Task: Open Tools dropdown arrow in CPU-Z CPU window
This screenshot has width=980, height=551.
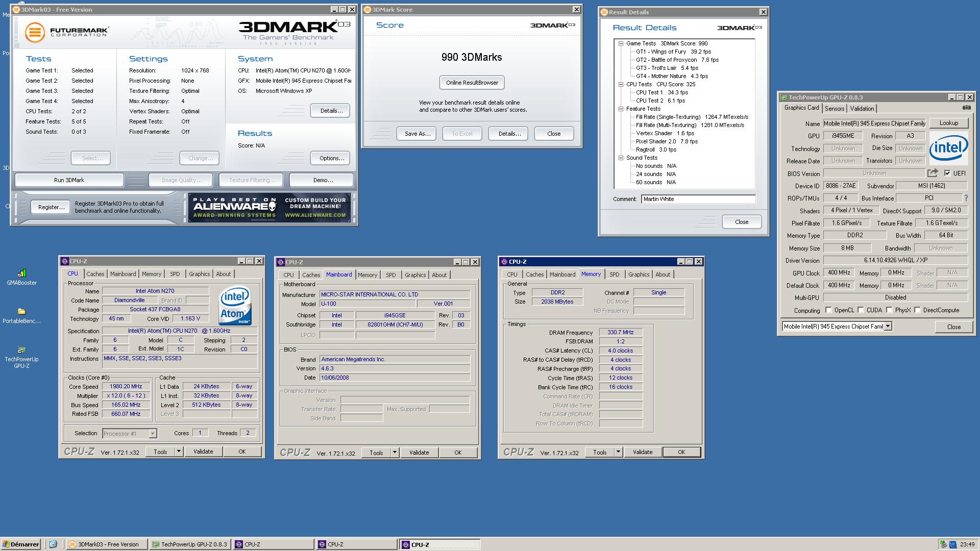Action: tap(179, 452)
